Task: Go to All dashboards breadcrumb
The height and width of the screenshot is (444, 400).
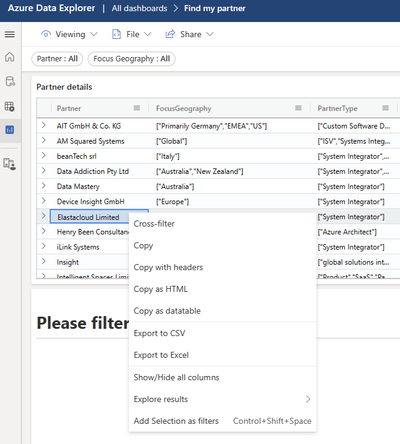Action: coord(139,8)
